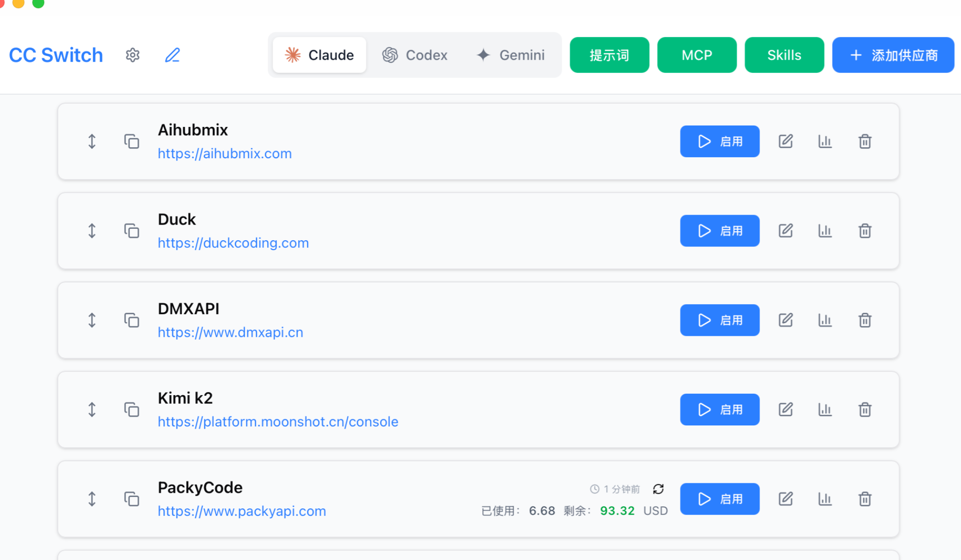Screen dimensions: 961x560
Task: Grab the drag handle for Duck
Action: 92,231
